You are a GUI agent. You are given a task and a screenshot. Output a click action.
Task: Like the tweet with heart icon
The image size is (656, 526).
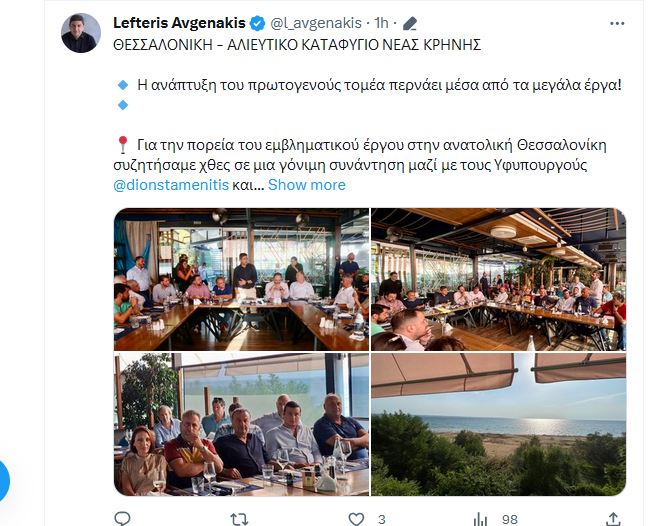pyautogui.click(x=356, y=519)
